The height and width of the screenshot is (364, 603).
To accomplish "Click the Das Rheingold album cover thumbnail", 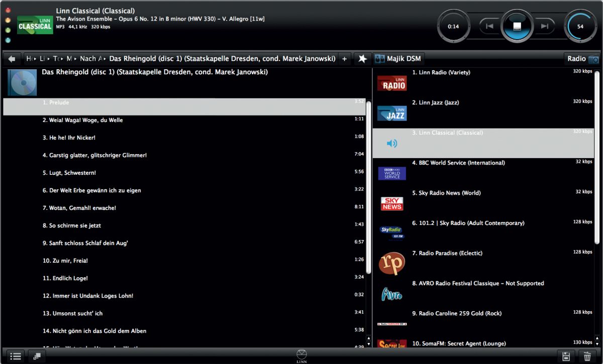I will click(x=22, y=82).
